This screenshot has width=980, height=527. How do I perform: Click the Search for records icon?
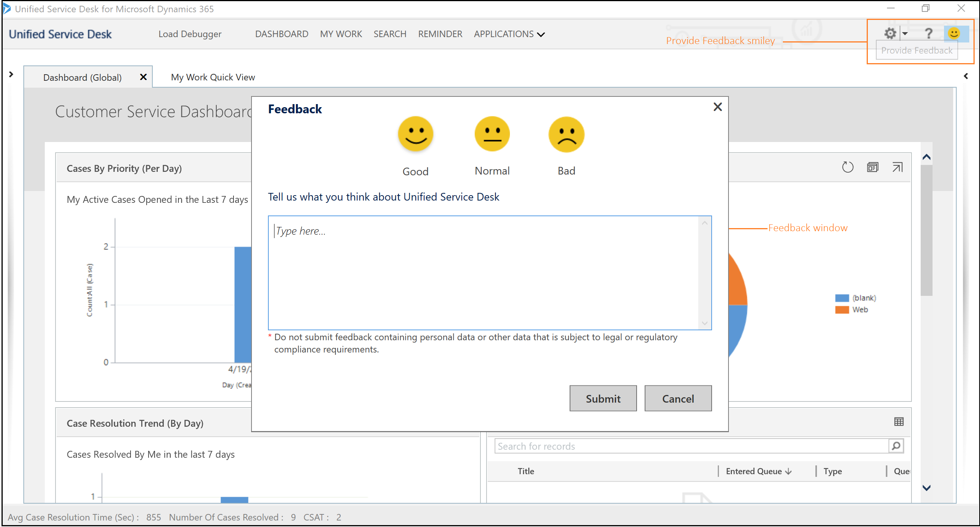(896, 446)
